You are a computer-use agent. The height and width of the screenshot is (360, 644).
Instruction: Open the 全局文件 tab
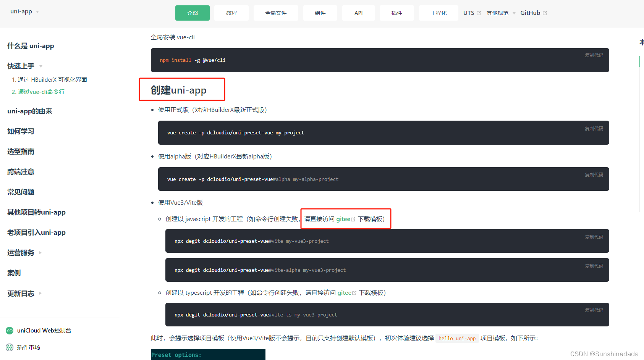tap(276, 13)
